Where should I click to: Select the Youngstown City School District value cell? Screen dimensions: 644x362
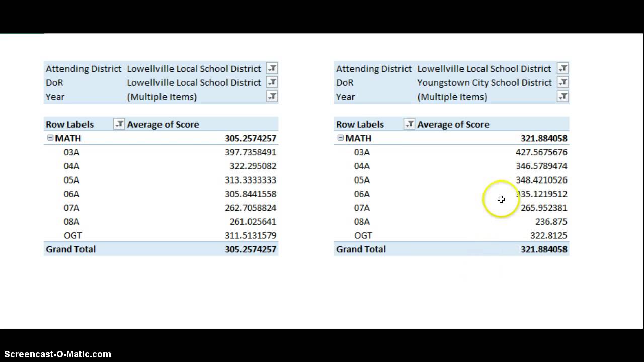(x=485, y=82)
